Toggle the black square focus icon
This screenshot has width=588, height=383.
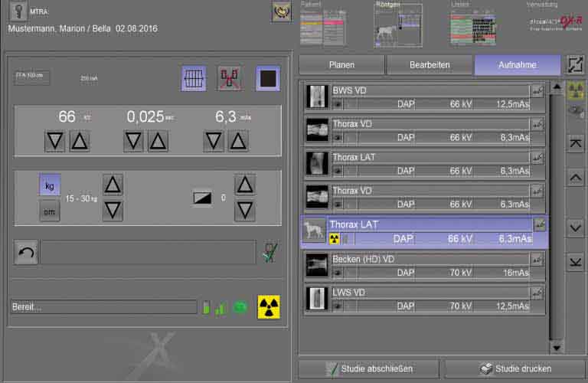268,79
